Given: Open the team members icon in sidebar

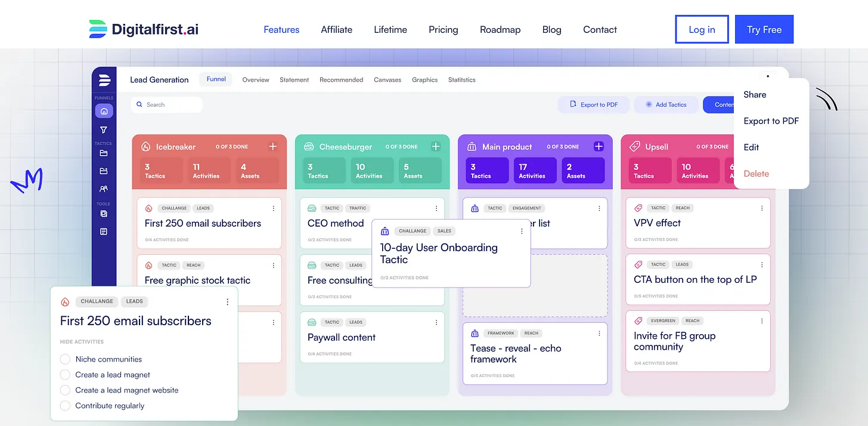Looking at the screenshot, I should 104,189.
